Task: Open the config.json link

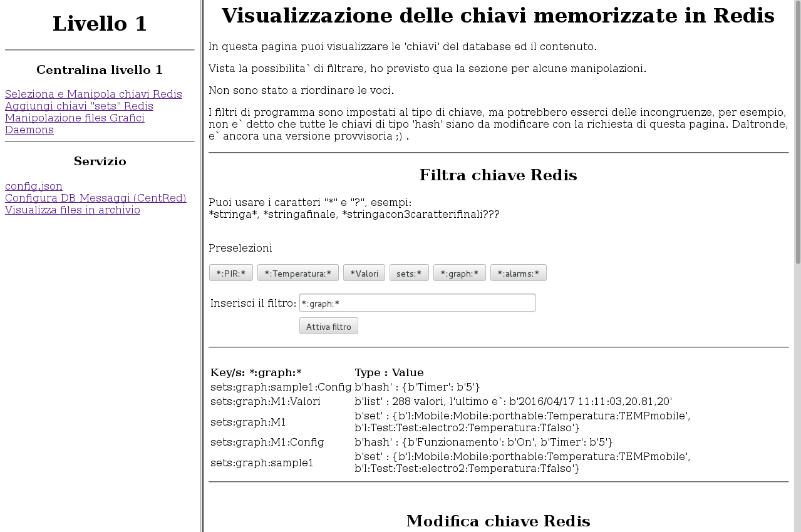Action: pyautogui.click(x=34, y=187)
